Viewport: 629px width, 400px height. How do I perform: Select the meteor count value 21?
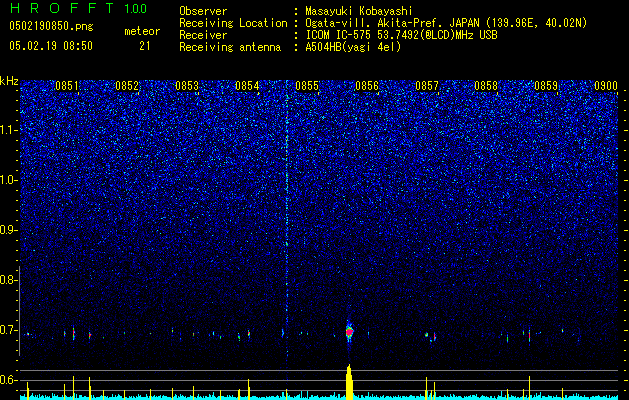[145, 46]
